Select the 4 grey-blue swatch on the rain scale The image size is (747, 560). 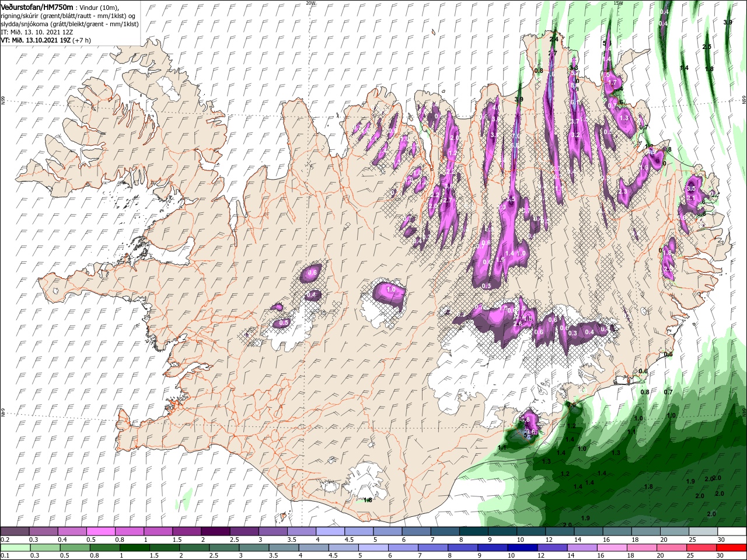[313, 548]
